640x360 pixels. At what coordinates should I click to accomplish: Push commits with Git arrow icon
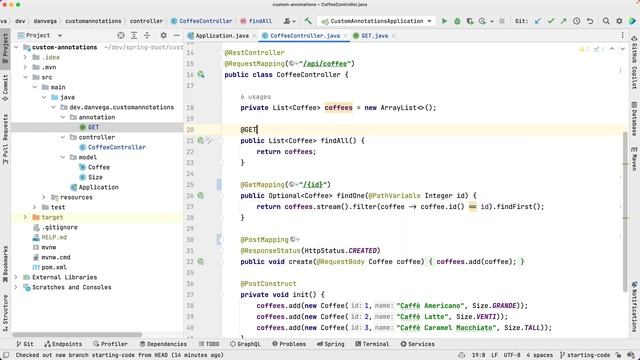click(x=563, y=21)
